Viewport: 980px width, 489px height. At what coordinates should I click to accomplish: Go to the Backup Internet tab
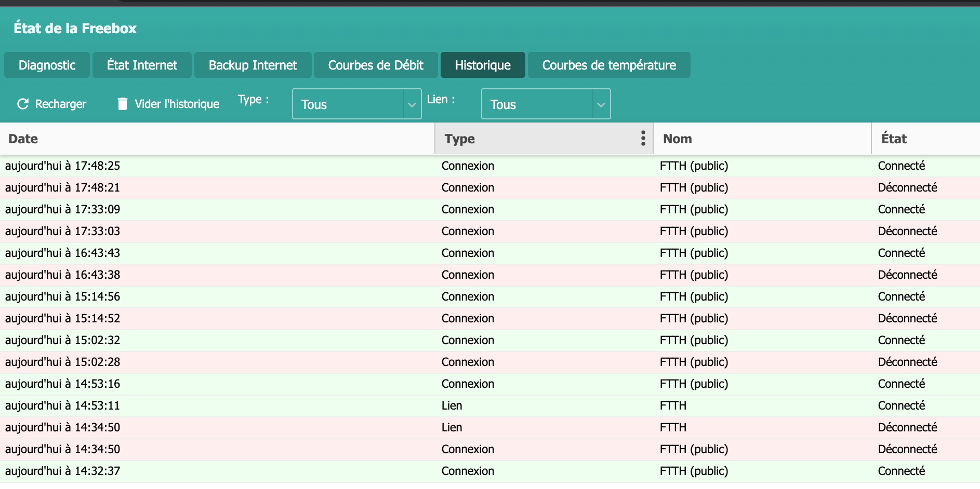point(253,65)
